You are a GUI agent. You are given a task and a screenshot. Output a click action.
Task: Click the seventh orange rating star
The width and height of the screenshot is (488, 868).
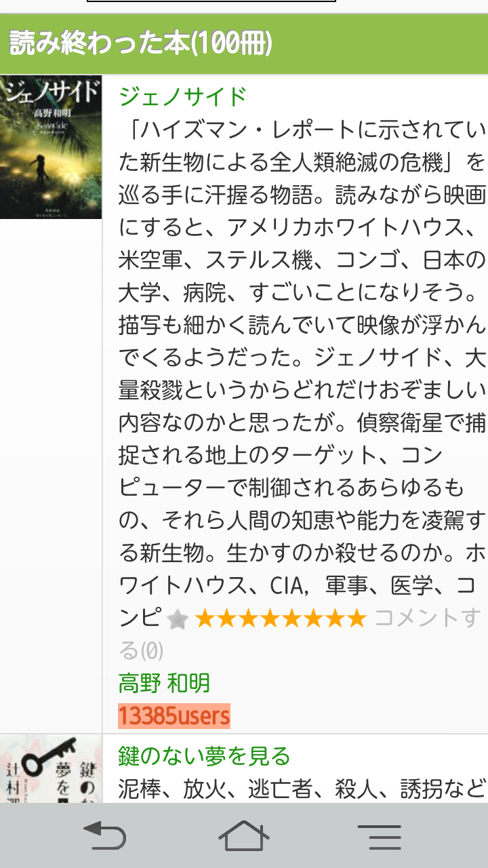pos(333,618)
